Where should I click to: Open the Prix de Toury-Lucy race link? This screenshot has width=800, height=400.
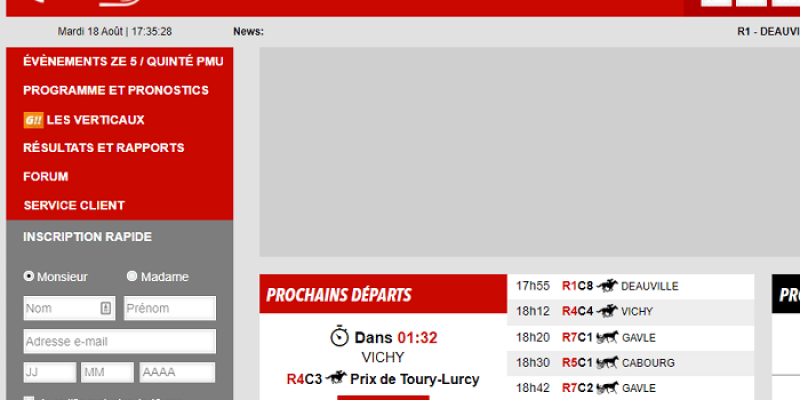[414, 379]
